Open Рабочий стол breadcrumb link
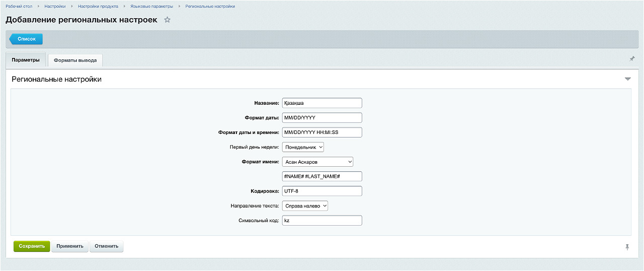The height and width of the screenshot is (271, 644). [x=18, y=7]
